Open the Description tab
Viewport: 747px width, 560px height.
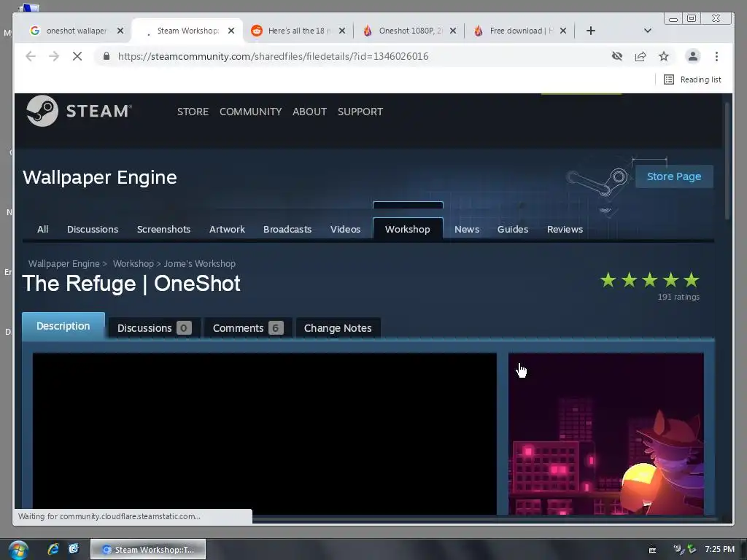(63, 326)
